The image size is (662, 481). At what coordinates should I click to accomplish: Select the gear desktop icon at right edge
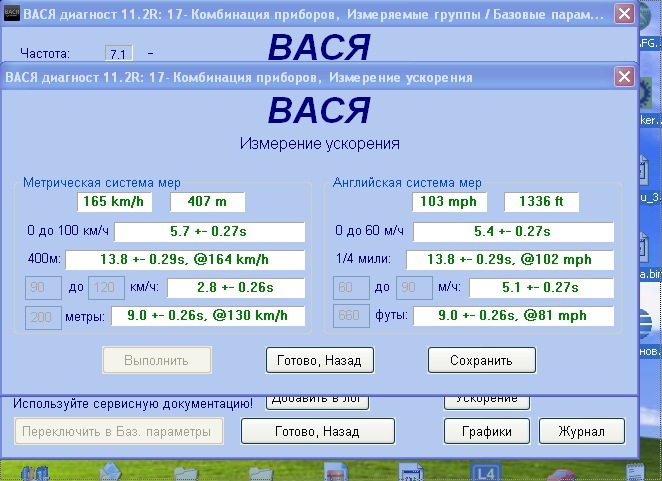point(645,94)
